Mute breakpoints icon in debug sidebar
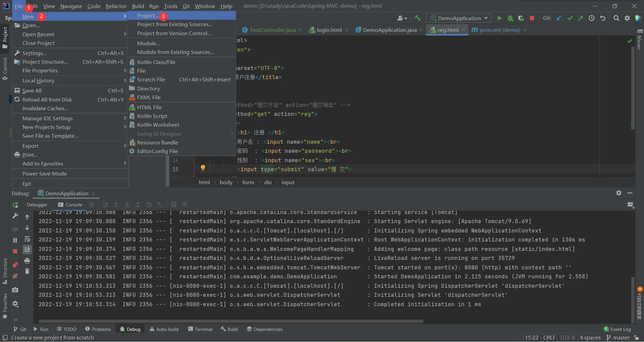644x342 pixels. (15, 276)
